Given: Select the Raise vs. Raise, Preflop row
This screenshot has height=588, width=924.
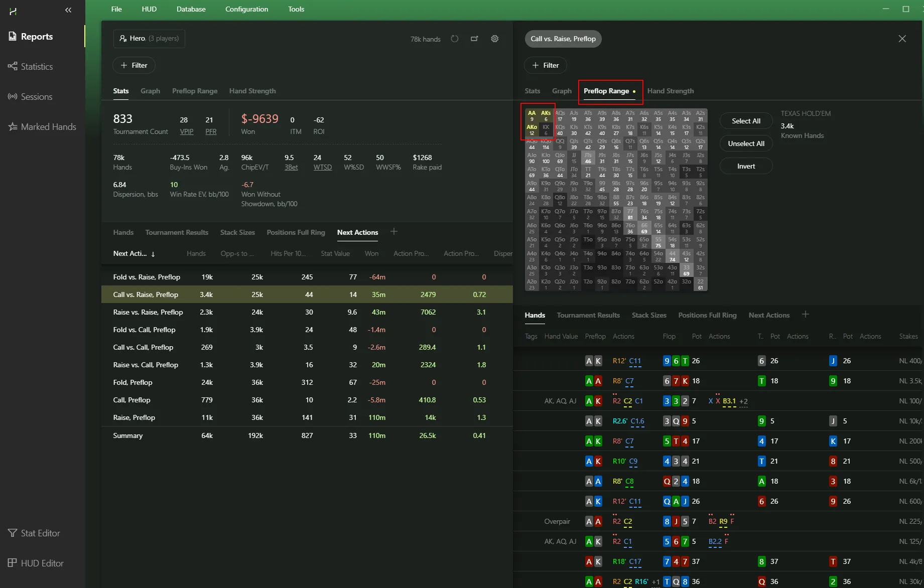Looking at the screenshot, I should click(x=148, y=312).
